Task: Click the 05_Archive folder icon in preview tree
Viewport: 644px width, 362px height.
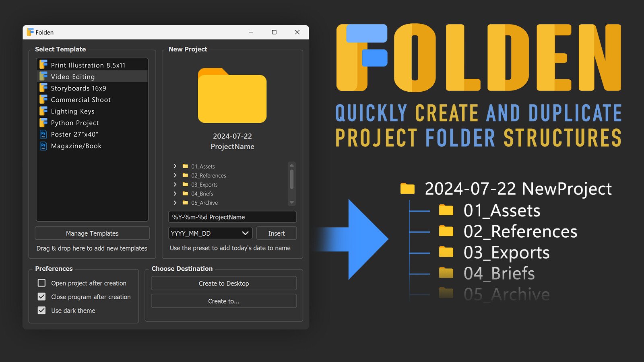Action: click(x=185, y=203)
